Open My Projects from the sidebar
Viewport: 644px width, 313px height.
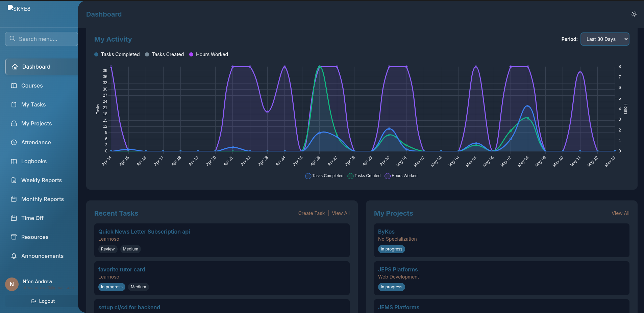[42, 123]
